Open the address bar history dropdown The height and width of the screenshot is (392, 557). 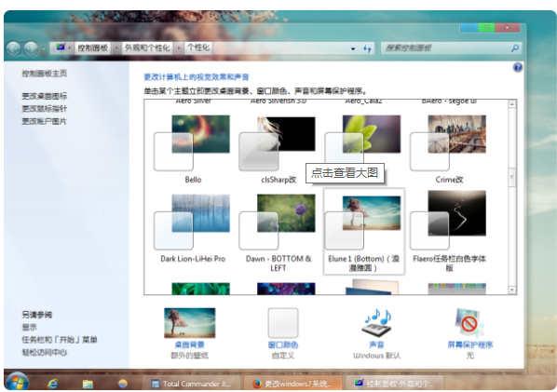pos(353,48)
